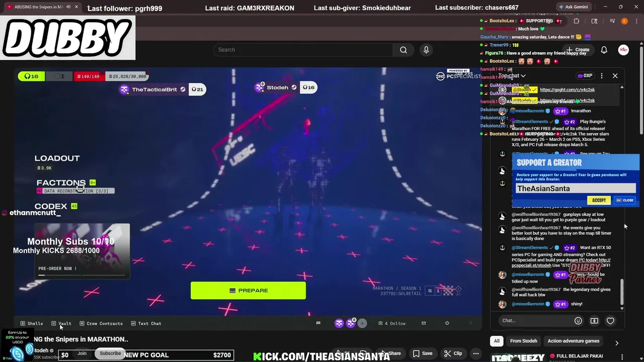Viewport: 644px width, 362px height.
Task: Click the Share button
Action: click(391, 353)
